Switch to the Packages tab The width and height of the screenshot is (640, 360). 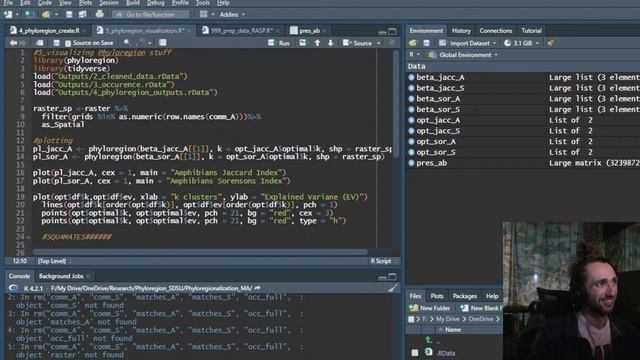464,296
